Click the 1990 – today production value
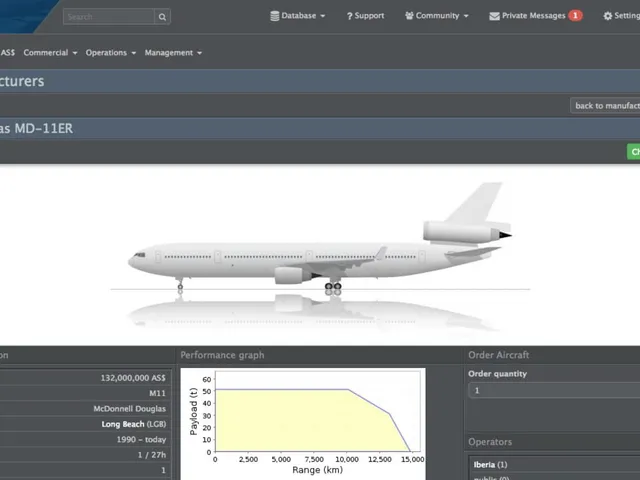640x480 pixels. click(x=141, y=440)
